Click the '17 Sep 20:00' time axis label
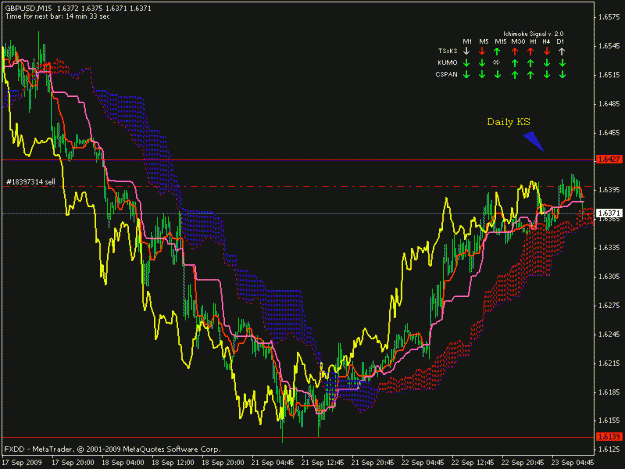The width and height of the screenshot is (625, 469). (73, 463)
